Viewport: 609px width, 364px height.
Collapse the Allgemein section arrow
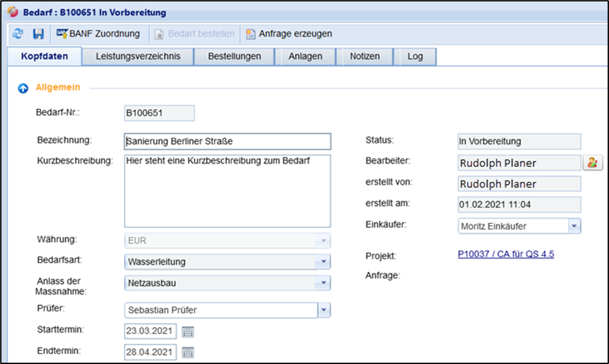[22, 88]
